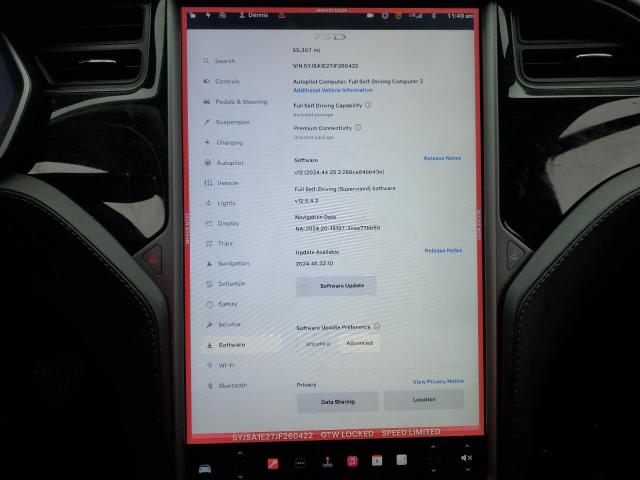Open Release Notes for installed software
This screenshot has height=480, width=640.
(x=442, y=158)
